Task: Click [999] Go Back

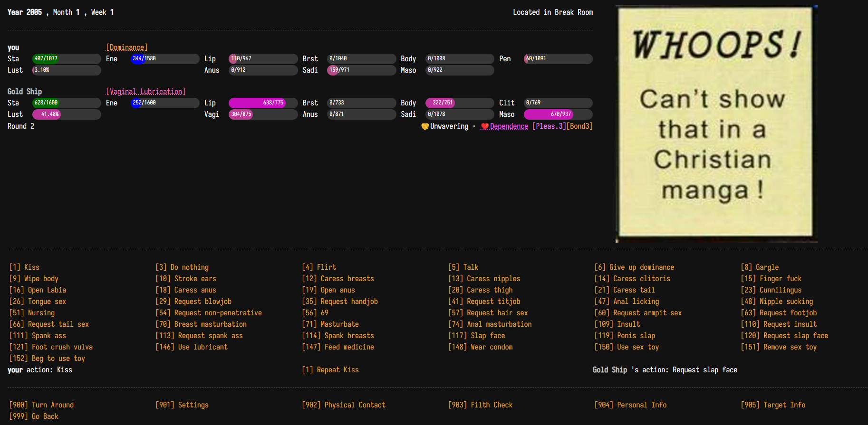Action: tap(34, 416)
